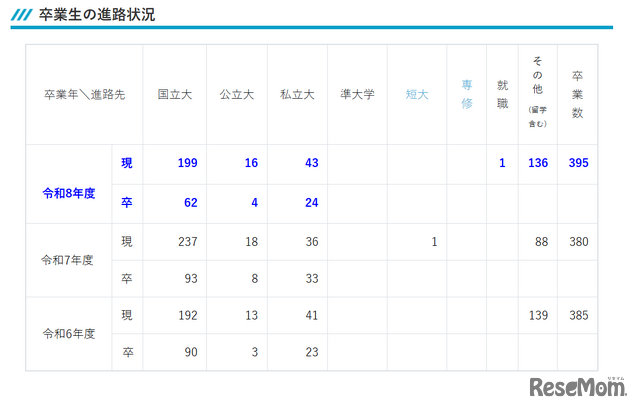The image size is (640, 410).
Task: Click the 卒業年＼進路先 header cell
Action: [x=84, y=95]
